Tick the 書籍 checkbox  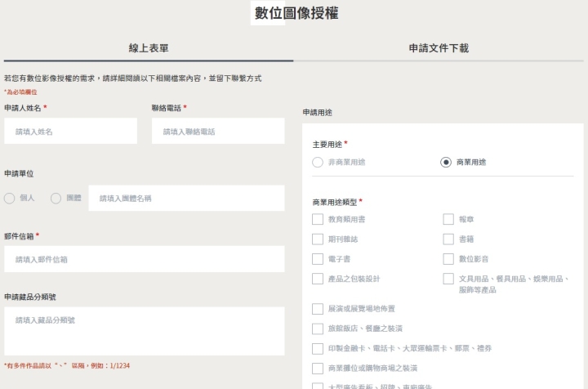(x=448, y=239)
